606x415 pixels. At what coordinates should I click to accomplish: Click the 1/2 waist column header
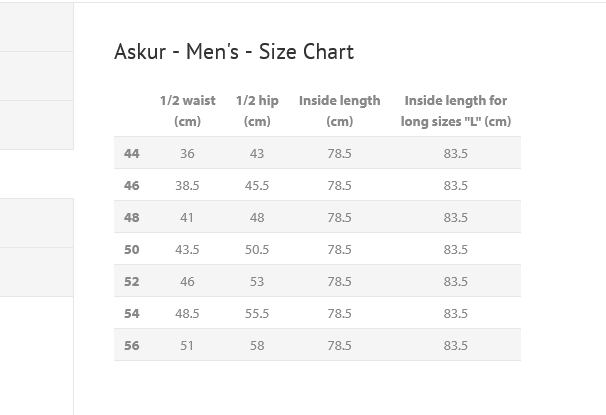tap(187, 111)
